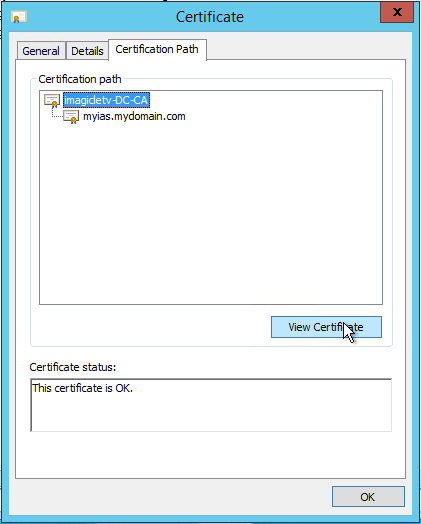The height and width of the screenshot is (524, 421).
Task: Click the View Certificate button
Action: point(326,327)
